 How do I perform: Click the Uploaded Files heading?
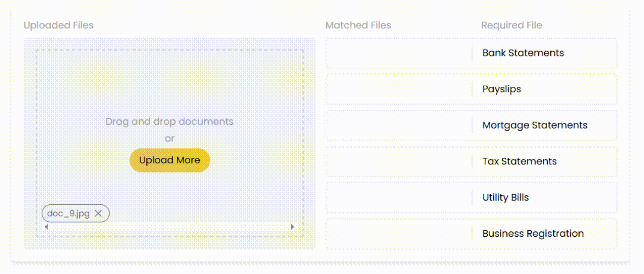coord(58,25)
